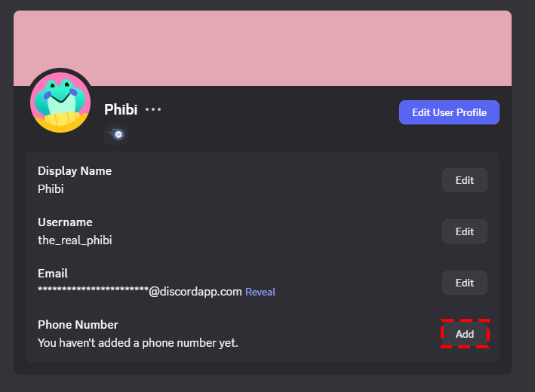Click the Email field label
Image resolution: width=535 pixels, height=392 pixels.
pos(53,274)
